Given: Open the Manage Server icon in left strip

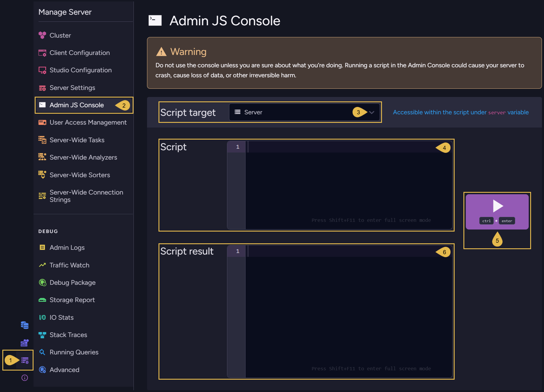Looking at the screenshot, I should point(25,360).
